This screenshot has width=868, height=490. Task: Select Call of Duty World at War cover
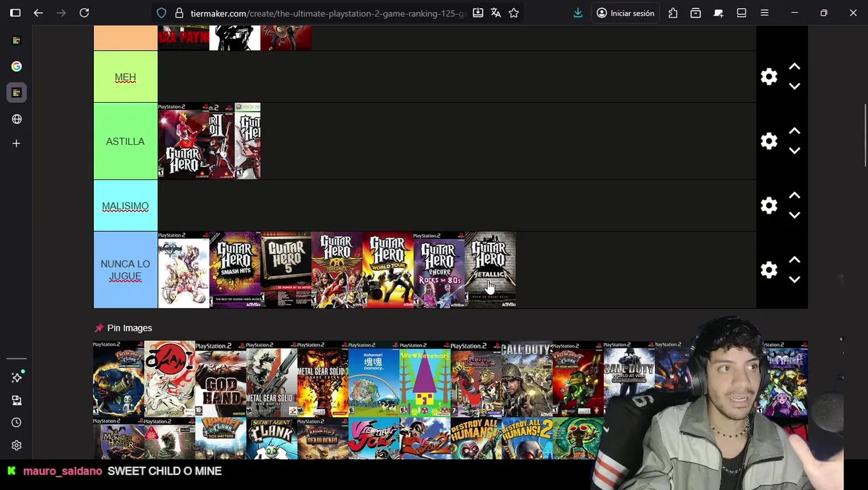tap(629, 379)
